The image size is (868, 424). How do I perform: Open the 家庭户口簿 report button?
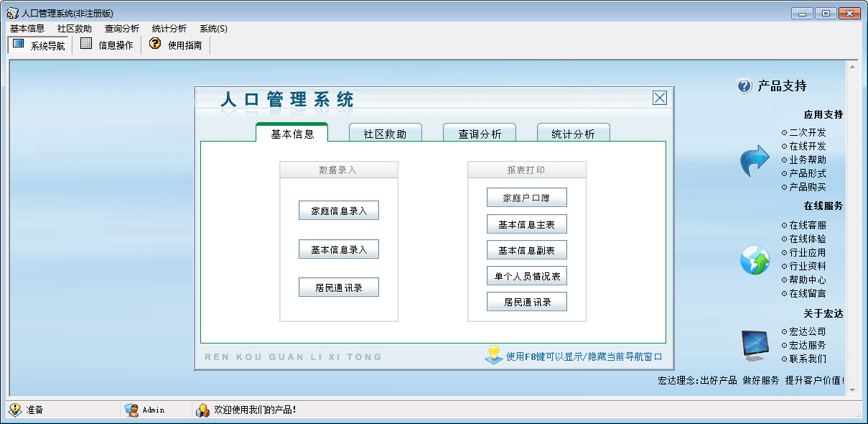click(526, 198)
